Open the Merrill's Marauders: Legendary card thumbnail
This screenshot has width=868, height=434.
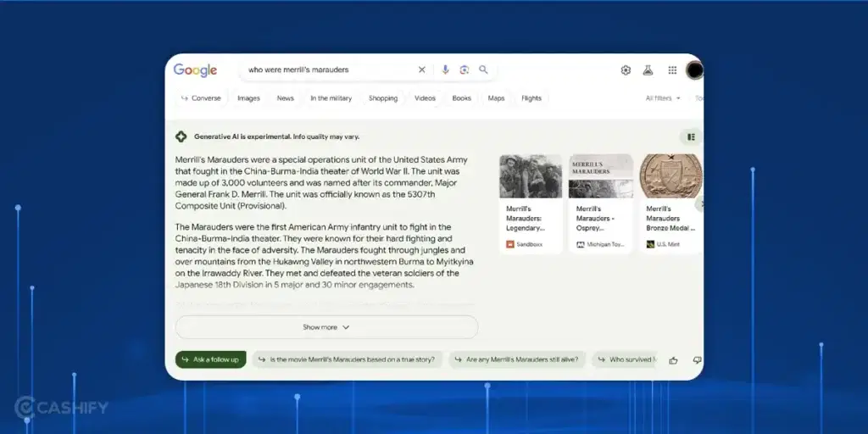[531, 176]
